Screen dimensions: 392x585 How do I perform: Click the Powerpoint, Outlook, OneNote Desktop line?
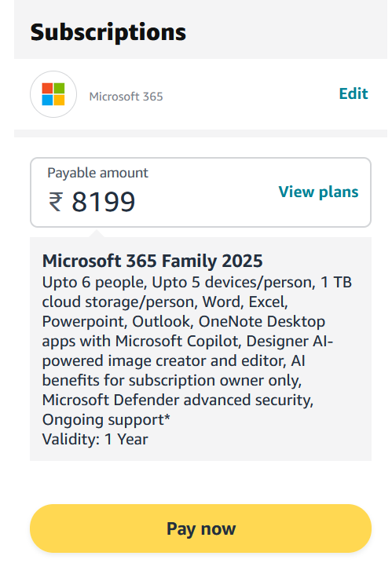tap(184, 322)
